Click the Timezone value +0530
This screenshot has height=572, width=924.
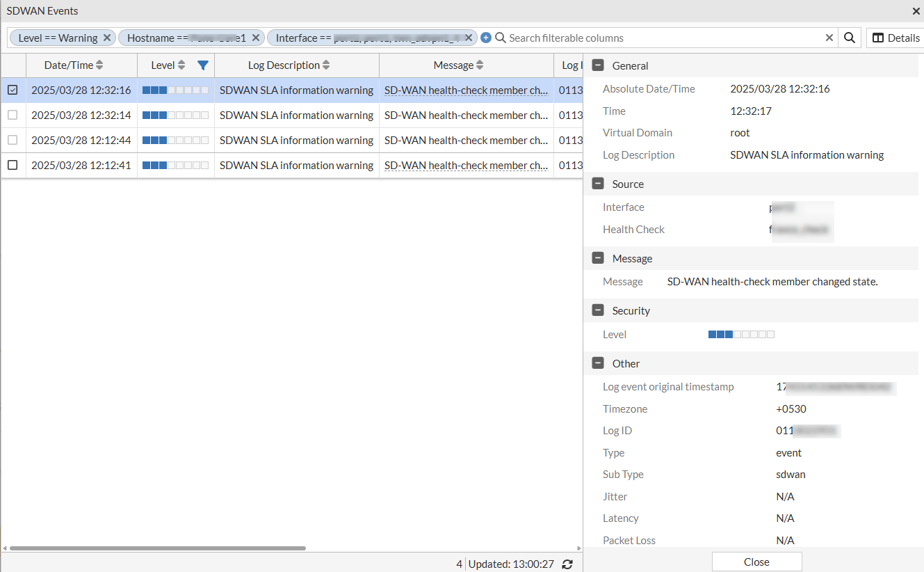791,408
